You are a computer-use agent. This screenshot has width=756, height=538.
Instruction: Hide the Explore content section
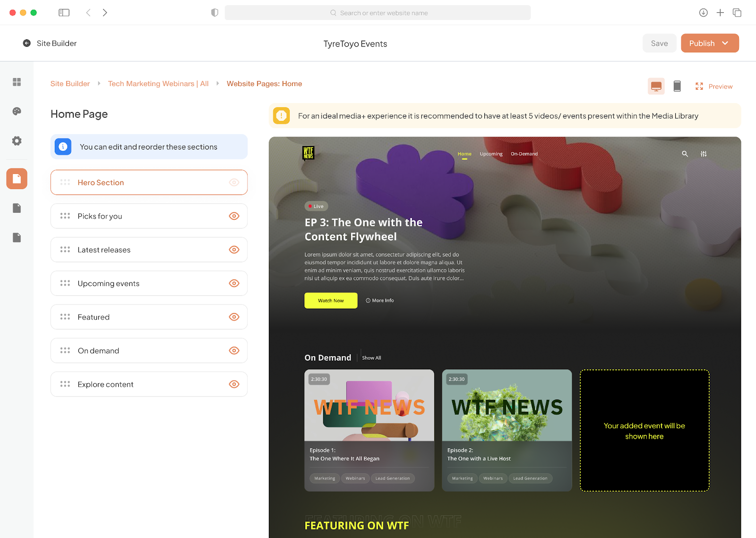tap(234, 384)
